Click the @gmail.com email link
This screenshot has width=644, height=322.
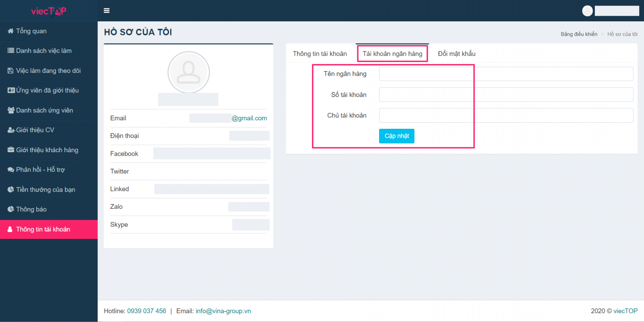tap(249, 118)
